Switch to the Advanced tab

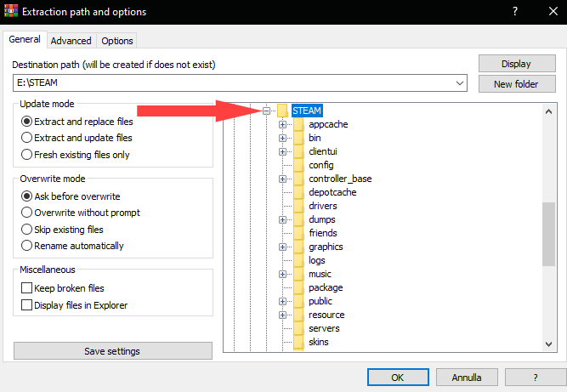pos(71,41)
